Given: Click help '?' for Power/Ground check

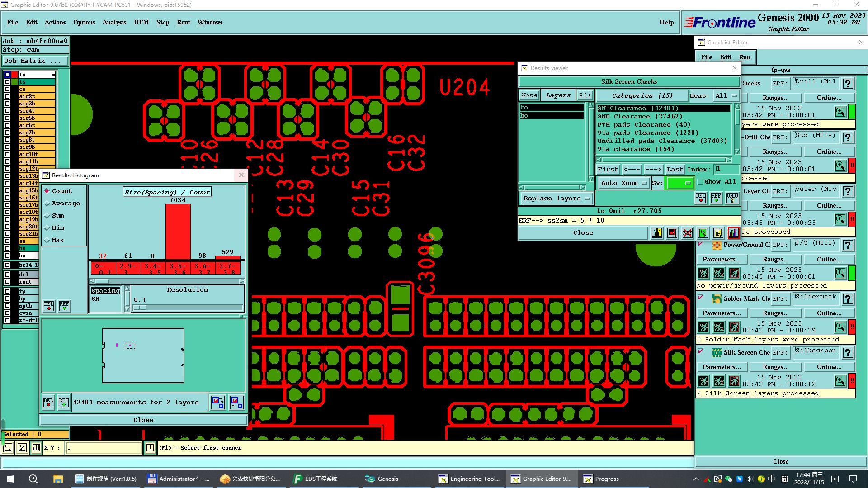Looking at the screenshot, I should (x=848, y=245).
